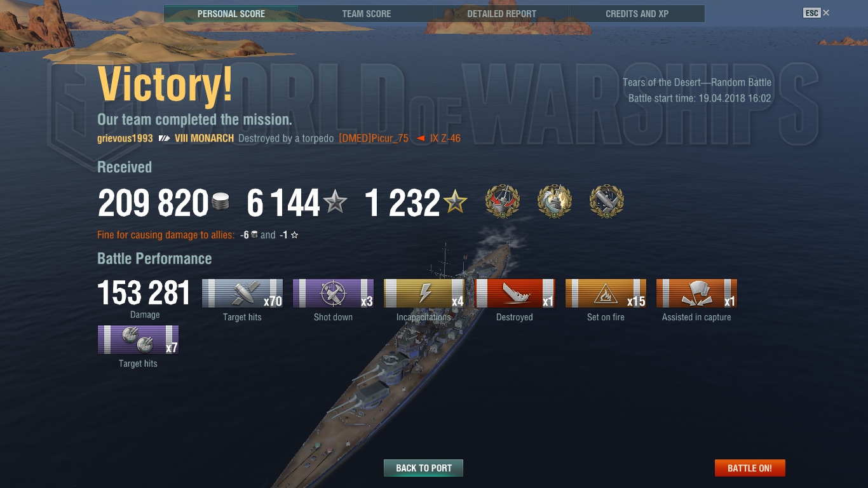Click the Assisted in capture ribbon
The image size is (868, 488).
696,294
